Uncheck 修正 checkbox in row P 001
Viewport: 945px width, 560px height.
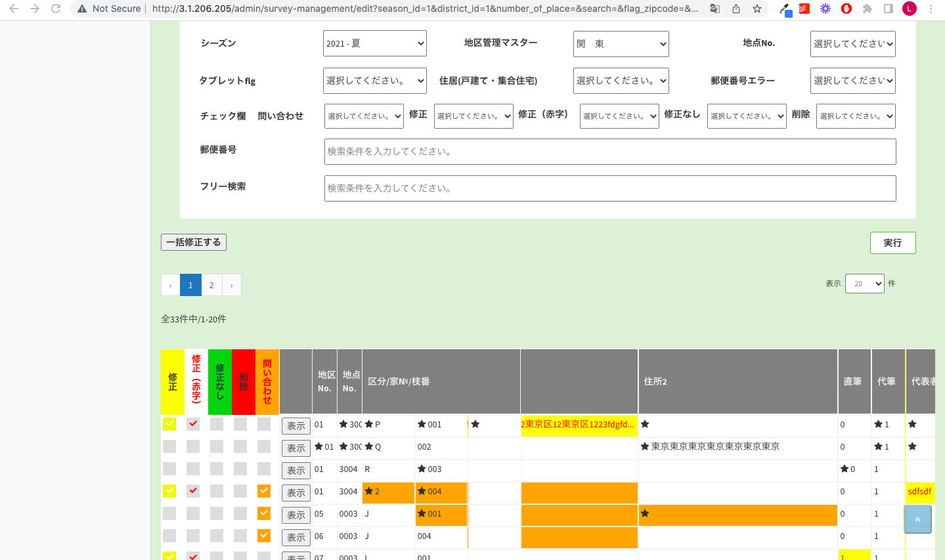169,424
